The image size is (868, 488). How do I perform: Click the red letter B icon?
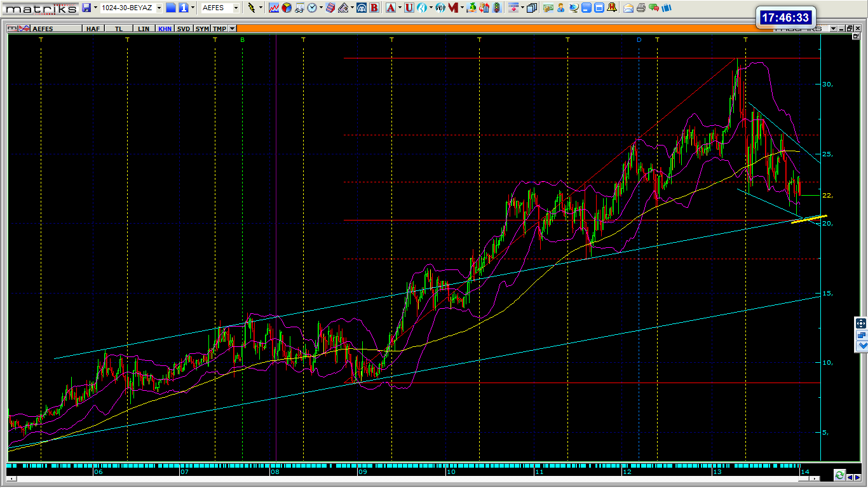tap(374, 8)
